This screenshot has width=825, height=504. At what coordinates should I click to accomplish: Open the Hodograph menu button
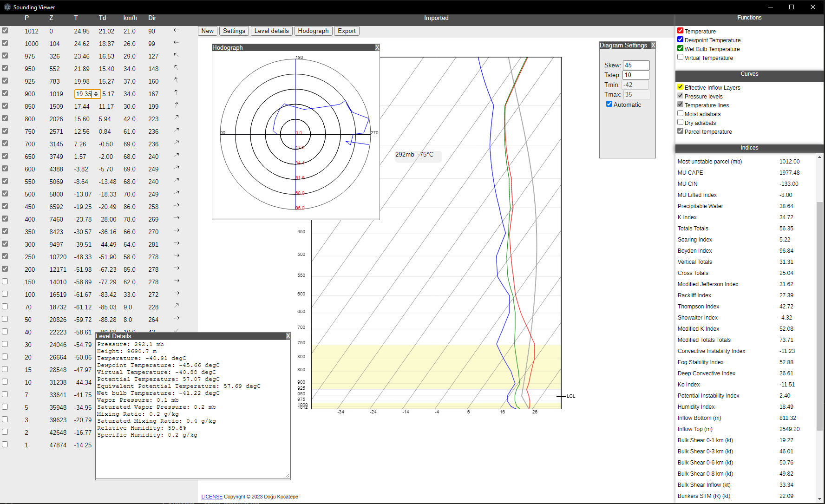point(313,31)
